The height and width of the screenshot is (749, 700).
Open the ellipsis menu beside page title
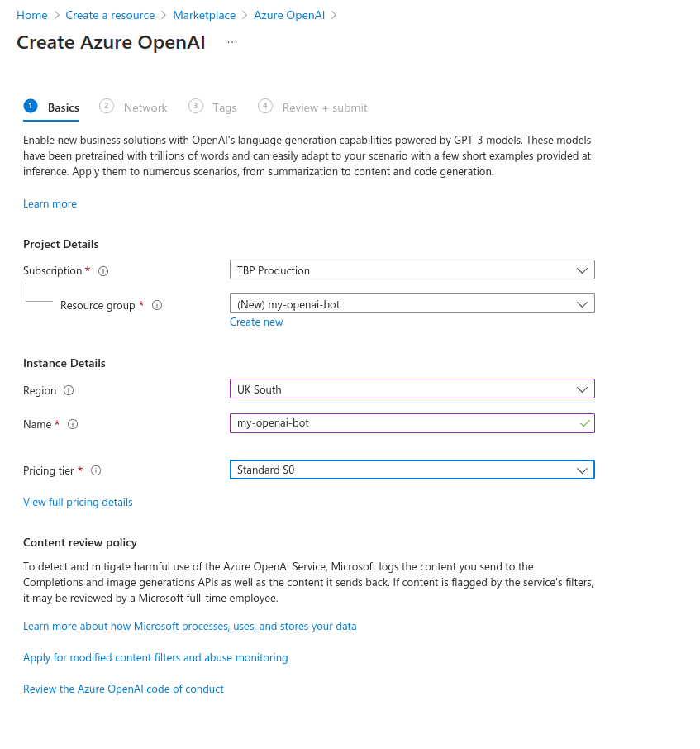click(232, 42)
